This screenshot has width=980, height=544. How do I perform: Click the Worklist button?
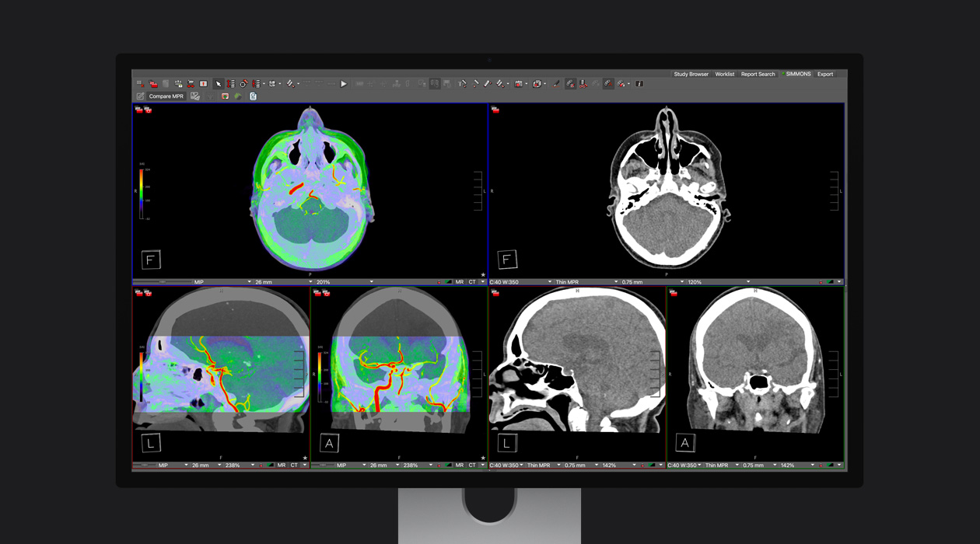click(724, 74)
